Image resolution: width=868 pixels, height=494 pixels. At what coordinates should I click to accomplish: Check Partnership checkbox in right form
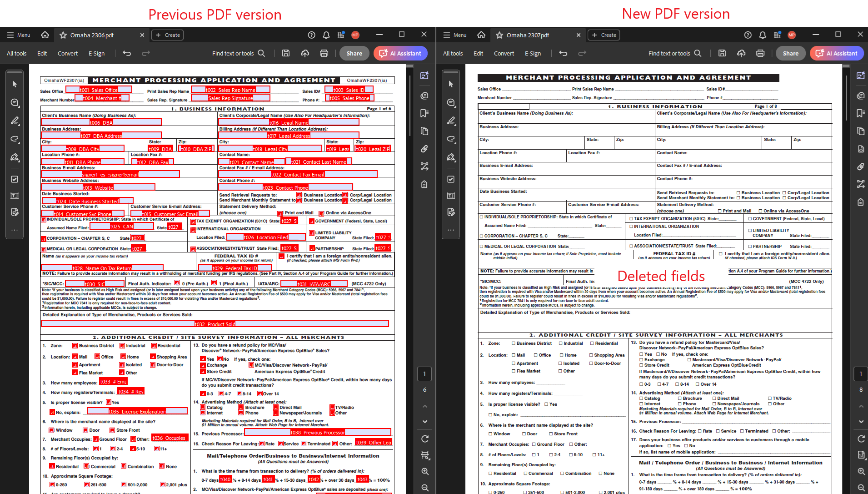click(750, 247)
